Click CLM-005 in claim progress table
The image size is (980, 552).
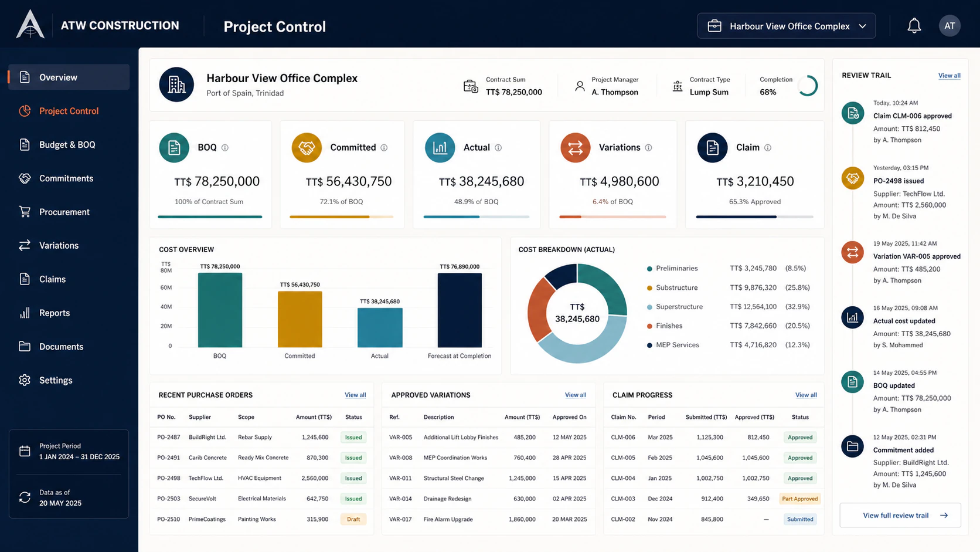[623, 458]
